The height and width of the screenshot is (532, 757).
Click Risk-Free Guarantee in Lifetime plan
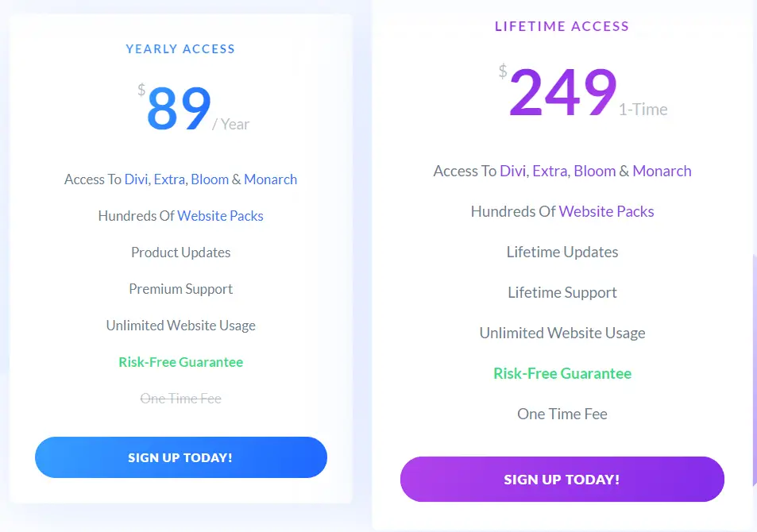click(562, 373)
